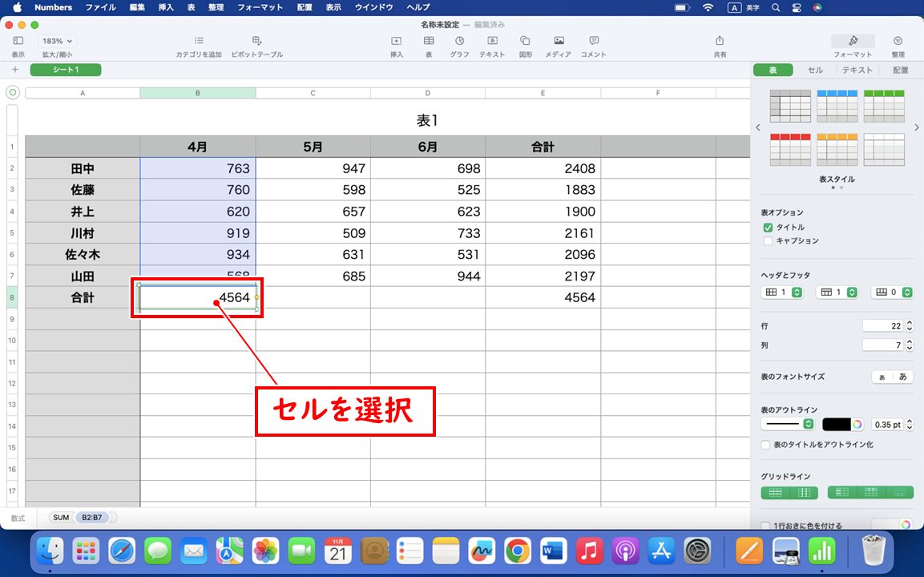
Task: Reveal more table styles with right chevron
Action: [916, 127]
